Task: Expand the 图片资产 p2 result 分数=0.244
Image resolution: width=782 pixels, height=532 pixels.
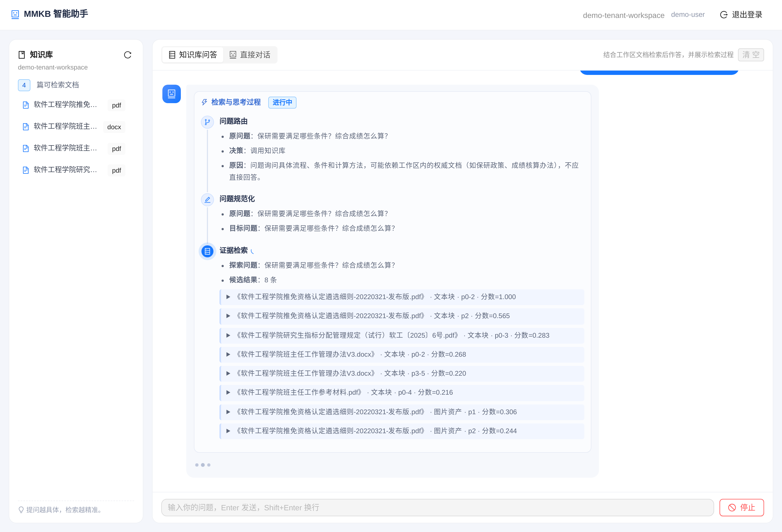Action: pos(402,431)
